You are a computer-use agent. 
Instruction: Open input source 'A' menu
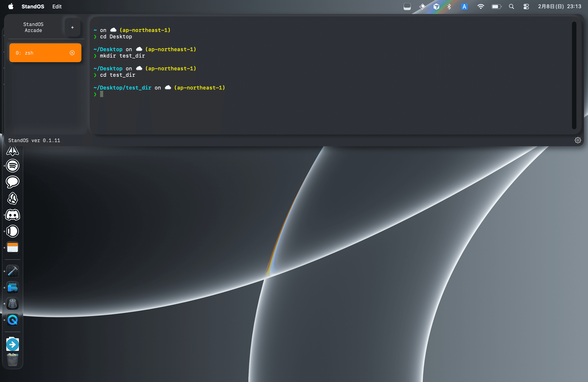pyautogui.click(x=464, y=7)
